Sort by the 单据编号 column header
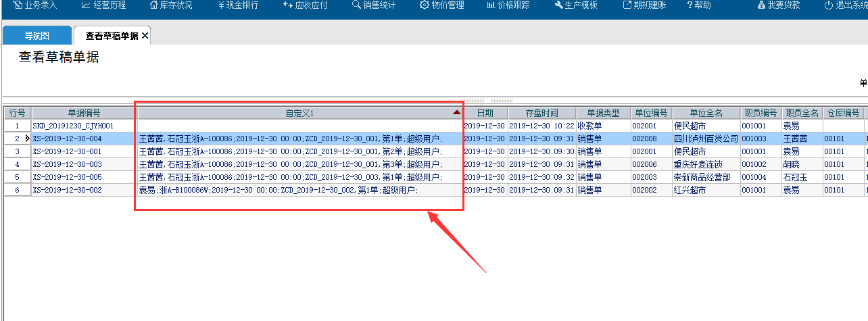868x321 pixels. coord(84,113)
